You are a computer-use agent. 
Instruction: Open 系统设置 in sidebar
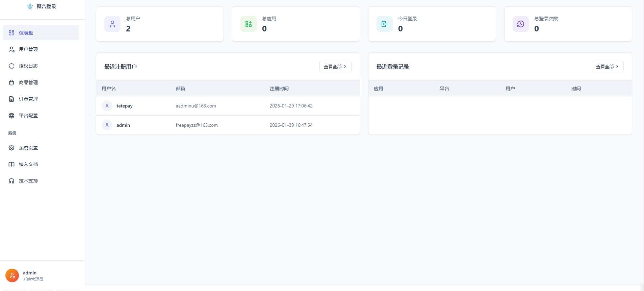pos(41,148)
